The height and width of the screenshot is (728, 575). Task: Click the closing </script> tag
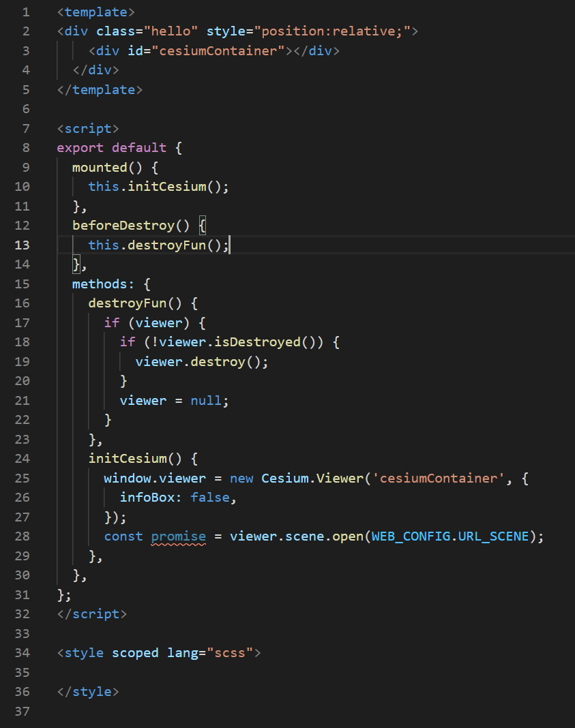[x=91, y=613]
